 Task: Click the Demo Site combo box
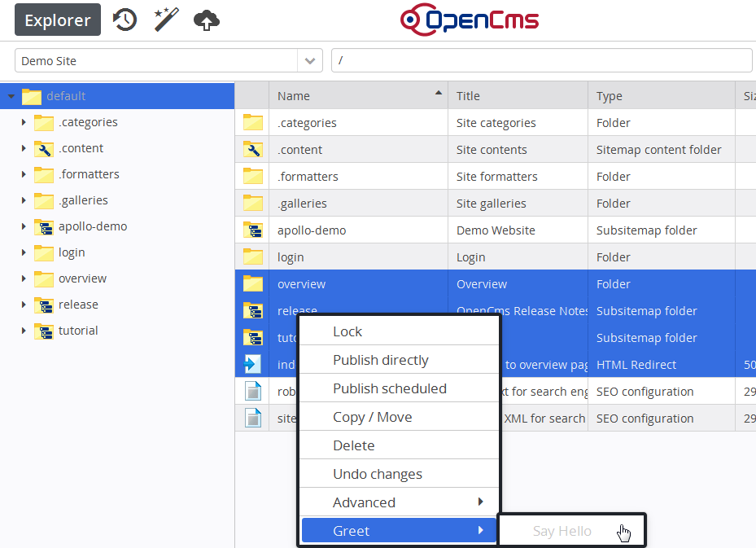coord(168,61)
